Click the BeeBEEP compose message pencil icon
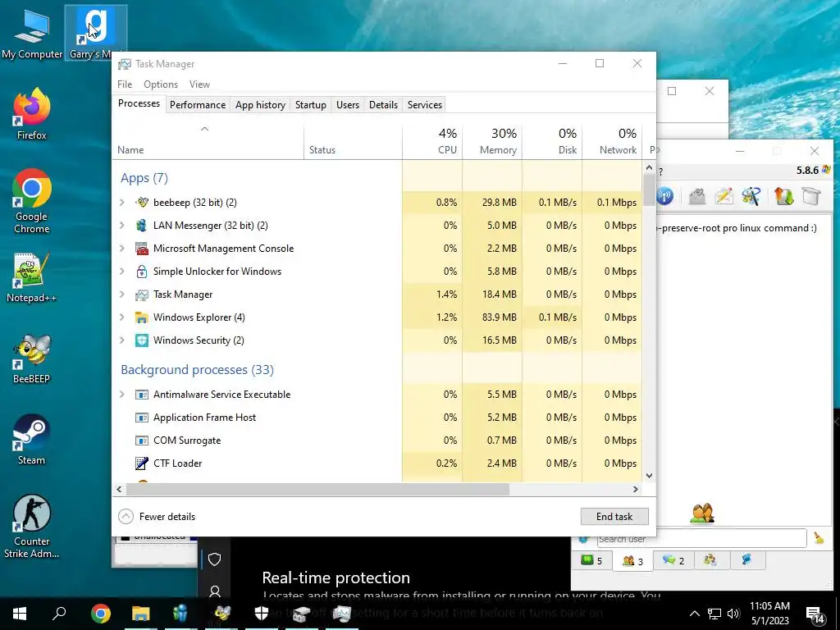Image resolution: width=840 pixels, height=630 pixels. (724, 195)
